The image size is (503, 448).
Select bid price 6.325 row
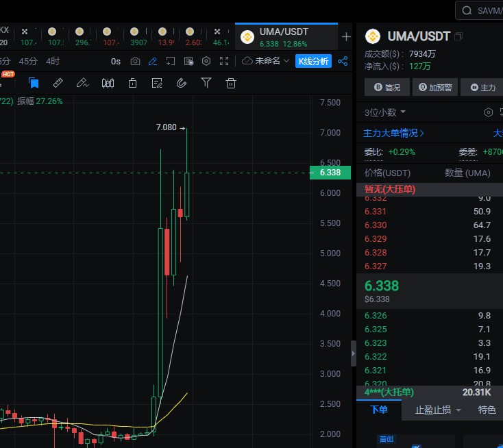[x=430, y=329]
